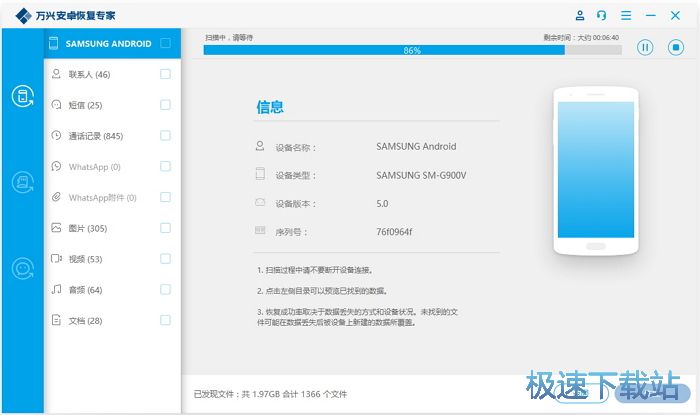Click the serial number 76f0964f
700x415 pixels.
tap(394, 232)
